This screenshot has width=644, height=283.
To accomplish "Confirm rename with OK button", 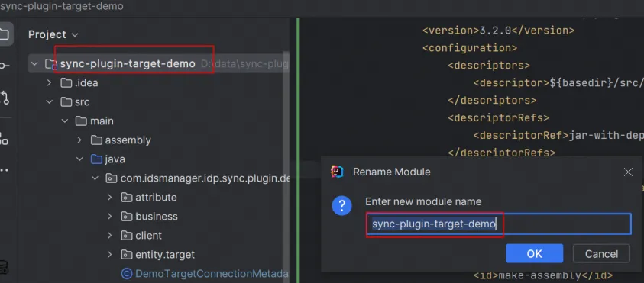I will [534, 253].
